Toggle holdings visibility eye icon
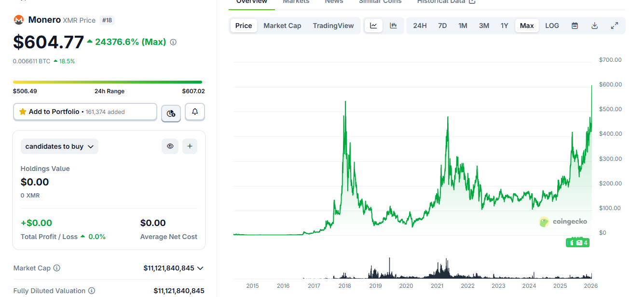The height and width of the screenshot is (297, 644). point(170,146)
